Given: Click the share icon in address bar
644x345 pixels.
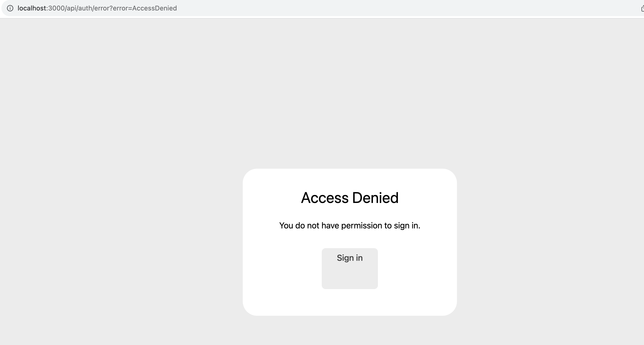Looking at the screenshot, I should (642, 9).
